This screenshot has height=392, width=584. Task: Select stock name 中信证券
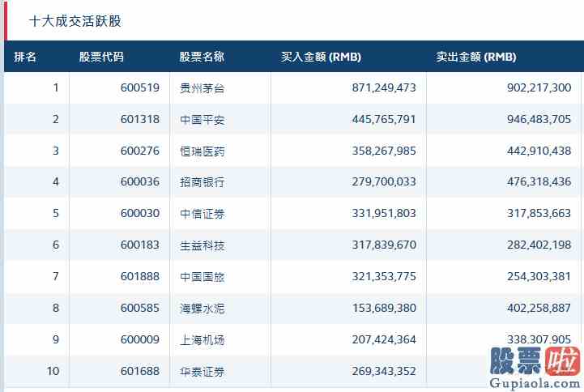pyautogui.click(x=202, y=214)
